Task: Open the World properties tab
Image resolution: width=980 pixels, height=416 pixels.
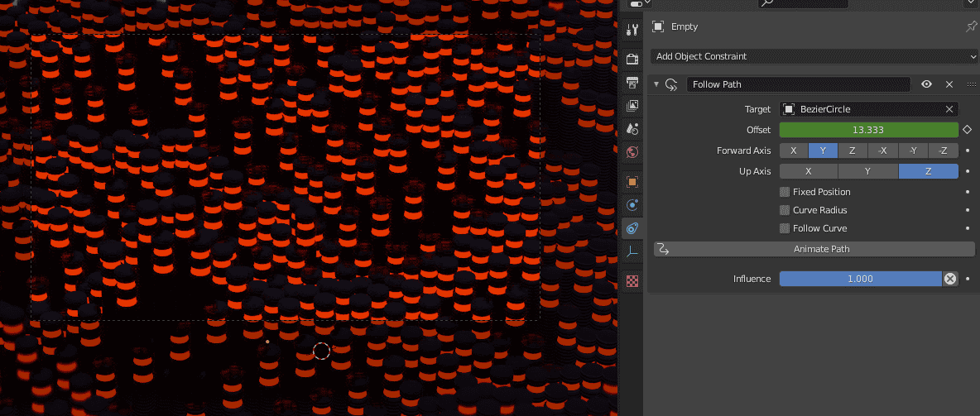Action: tap(632, 152)
